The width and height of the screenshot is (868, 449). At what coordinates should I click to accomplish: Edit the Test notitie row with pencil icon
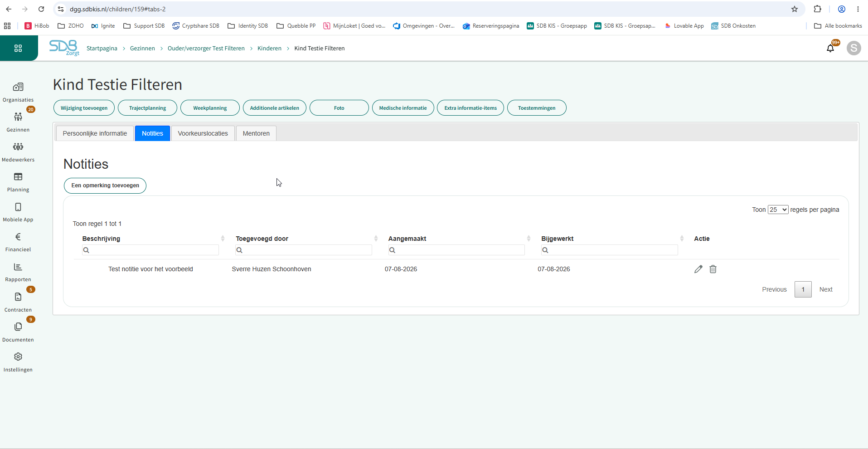(x=698, y=269)
